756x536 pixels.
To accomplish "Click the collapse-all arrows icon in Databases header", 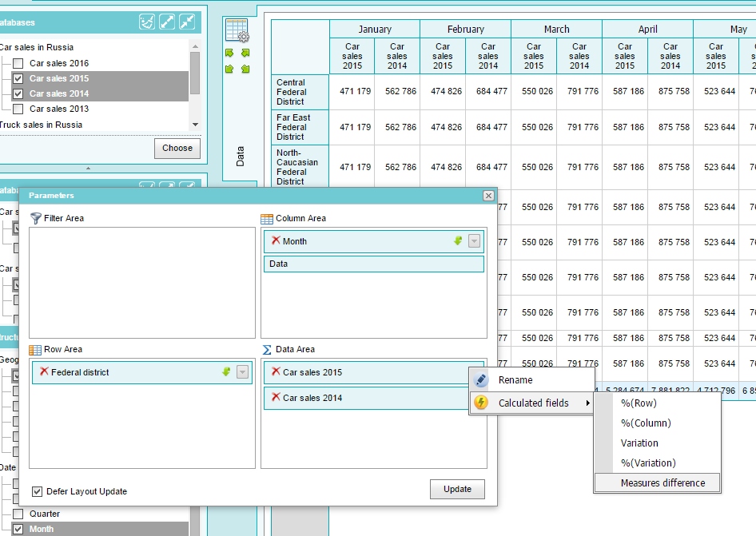I will 187,22.
